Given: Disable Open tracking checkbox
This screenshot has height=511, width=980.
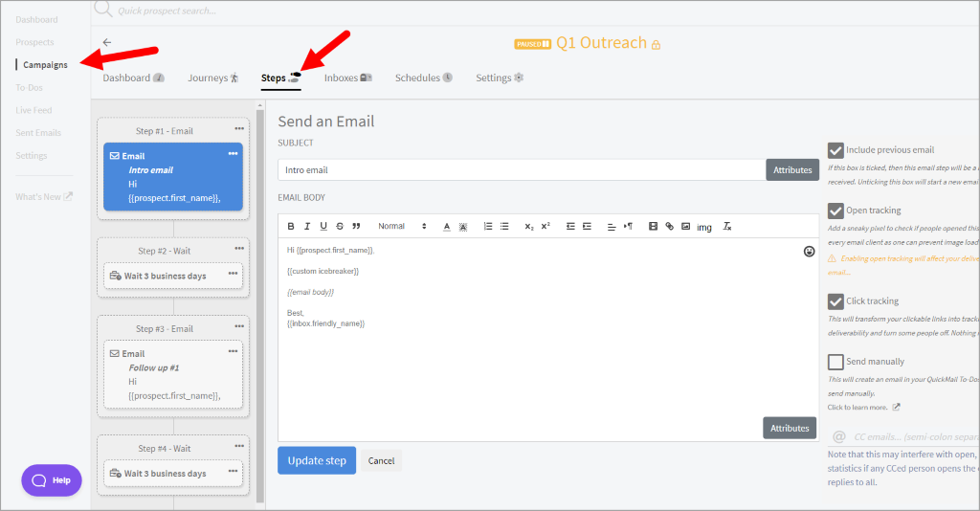Looking at the screenshot, I should (835, 211).
